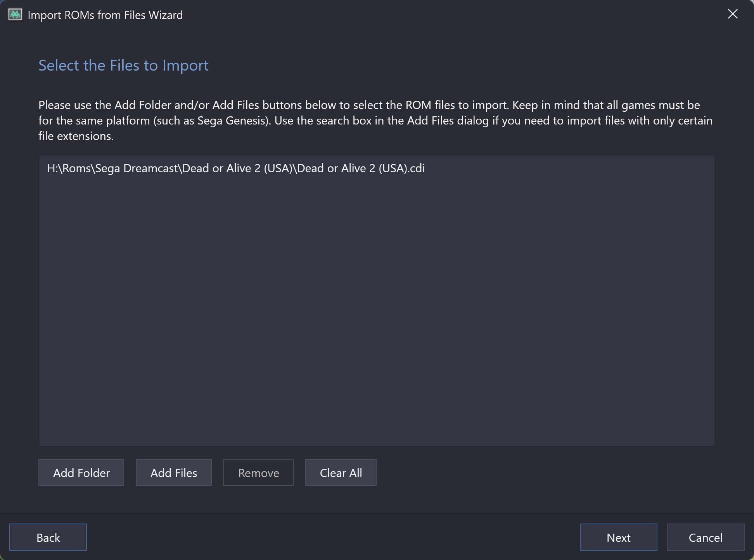
Task: Highlight the H:\Roms\Sega Dreamcast file path row
Action: click(236, 168)
